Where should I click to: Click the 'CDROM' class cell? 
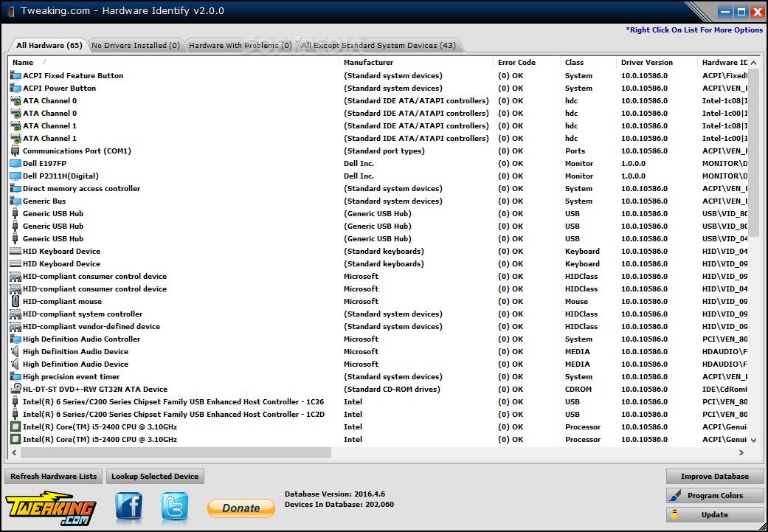pyautogui.click(x=578, y=389)
